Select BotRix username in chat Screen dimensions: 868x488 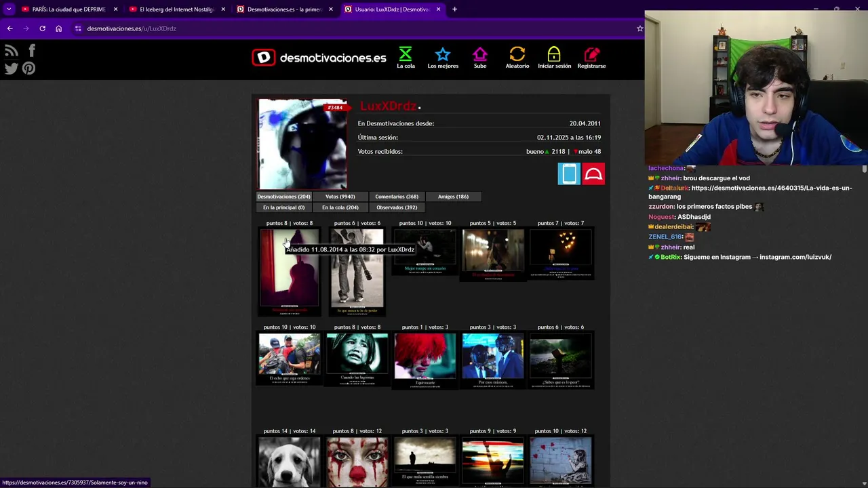coord(670,258)
